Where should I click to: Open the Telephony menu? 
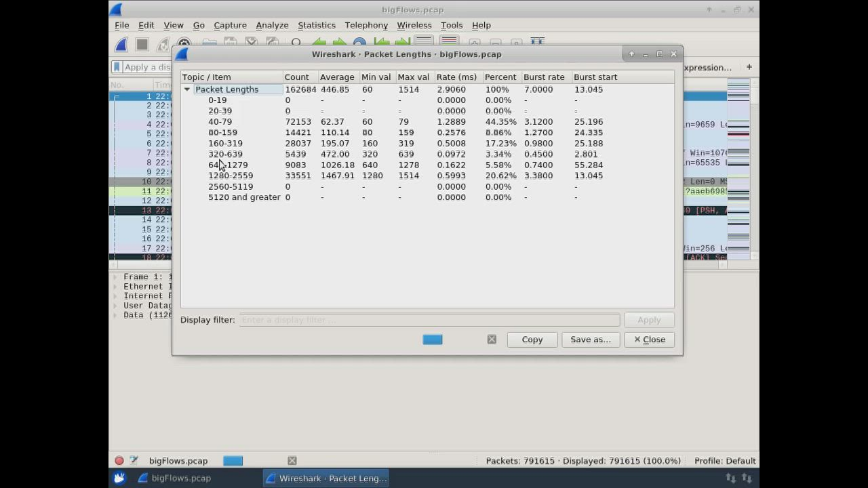366,25
